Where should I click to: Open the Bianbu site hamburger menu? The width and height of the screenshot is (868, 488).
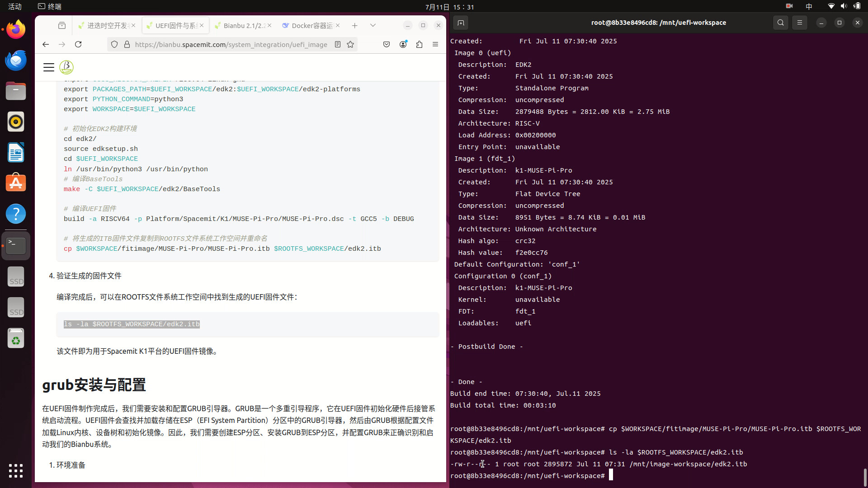click(x=49, y=67)
